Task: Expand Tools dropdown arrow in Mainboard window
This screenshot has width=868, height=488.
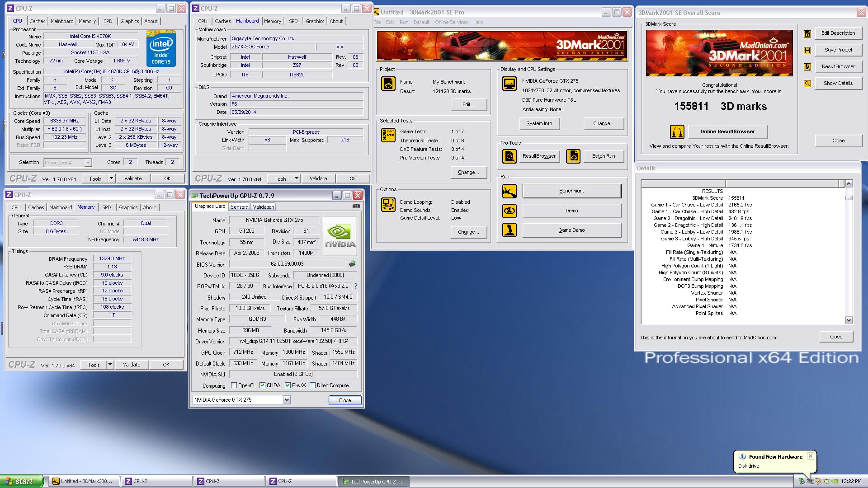Action: 297,178
